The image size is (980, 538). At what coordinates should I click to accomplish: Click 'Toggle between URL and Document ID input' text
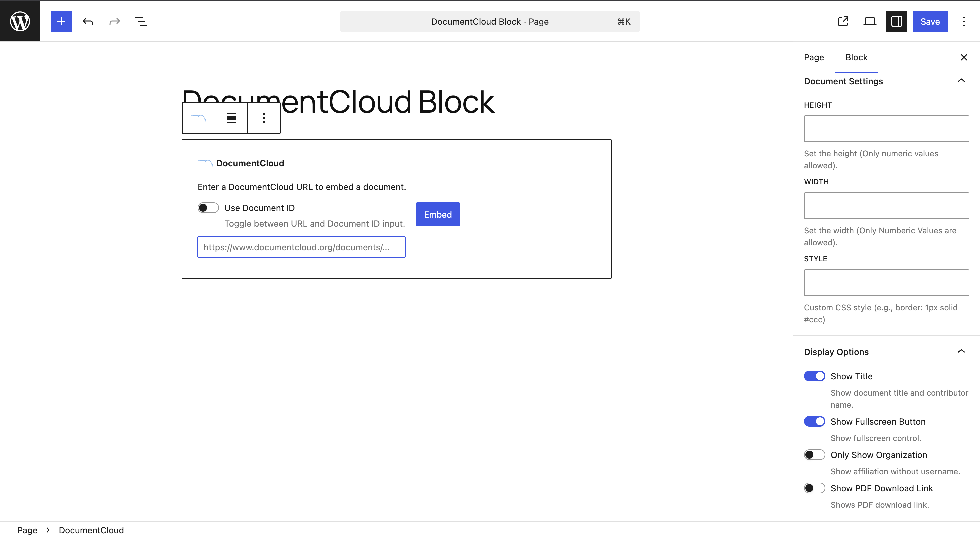coord(315,223)
